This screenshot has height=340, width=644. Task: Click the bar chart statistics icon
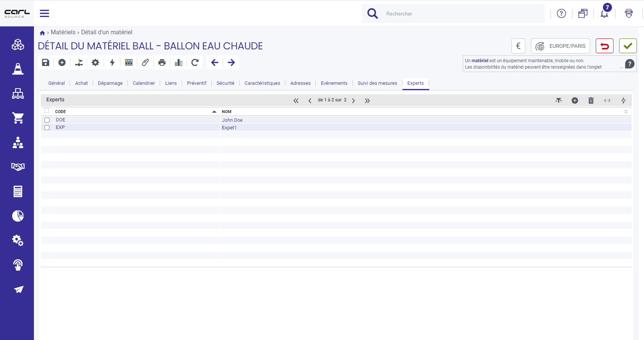tap(179, 63)
